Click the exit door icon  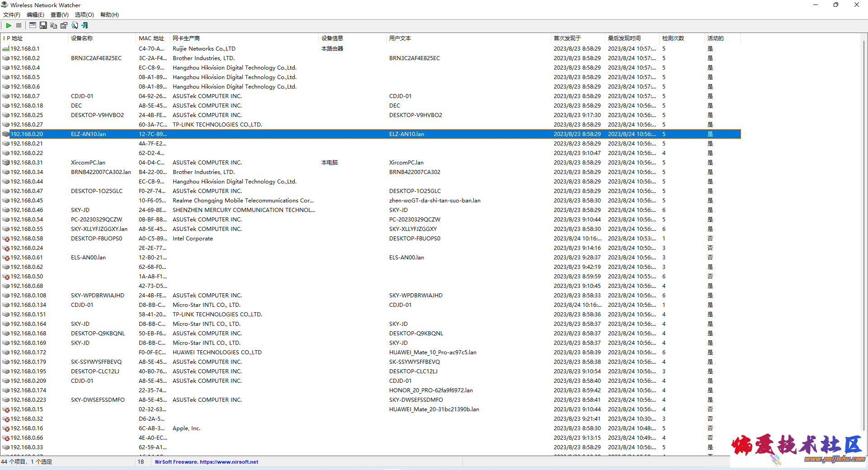click(x=85, y=25)
